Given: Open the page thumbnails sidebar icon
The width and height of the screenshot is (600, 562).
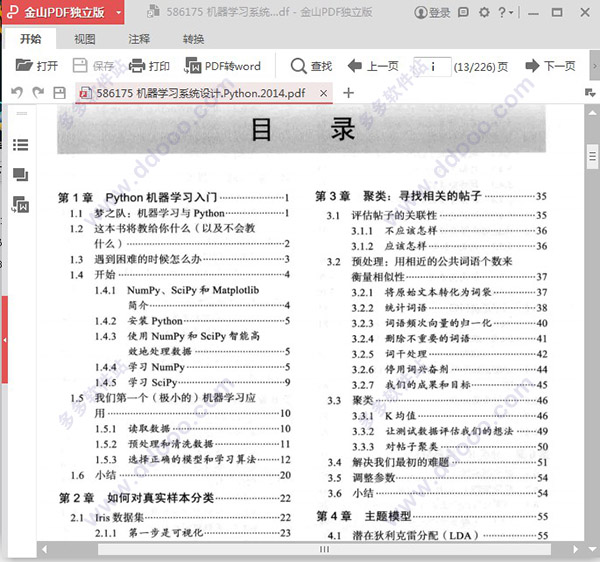Looking at the screenshot, I should [21, 174].
